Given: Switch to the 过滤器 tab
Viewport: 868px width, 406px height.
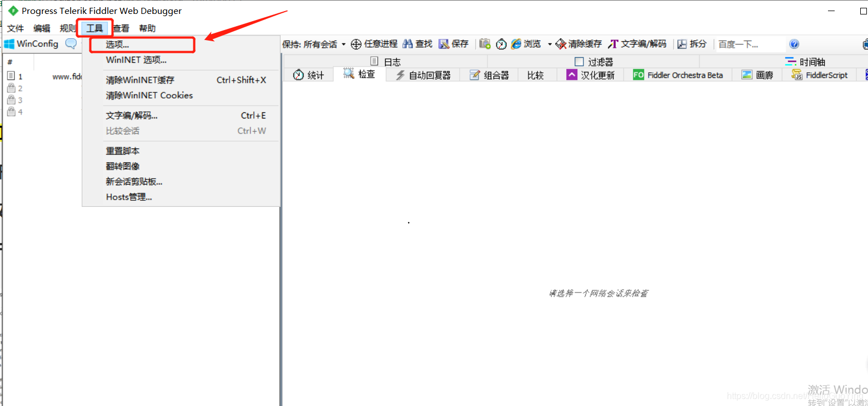Looking at the screenshot, I should tap(593, 62).
